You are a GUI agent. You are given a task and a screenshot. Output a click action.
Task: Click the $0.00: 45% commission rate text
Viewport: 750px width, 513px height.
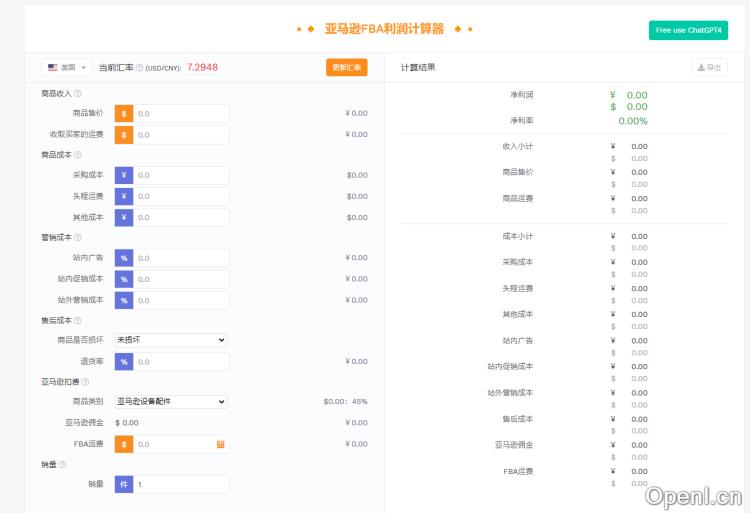[345, 402]
